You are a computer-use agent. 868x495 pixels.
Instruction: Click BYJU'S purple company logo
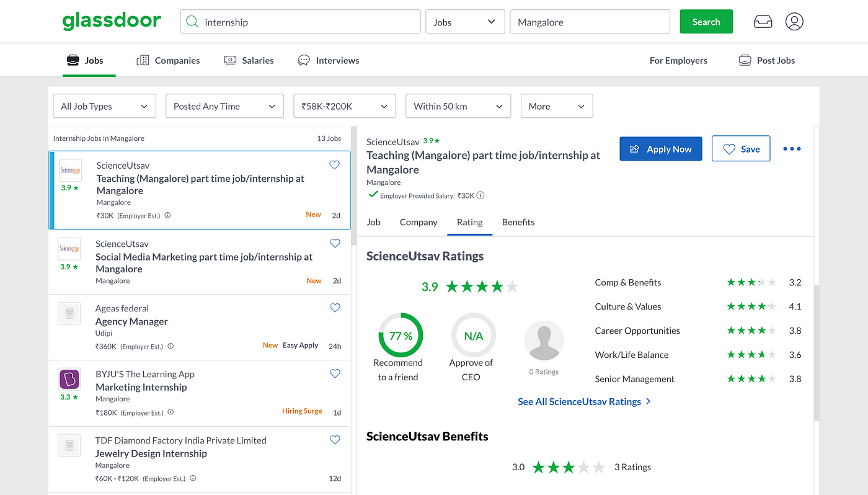69,379
